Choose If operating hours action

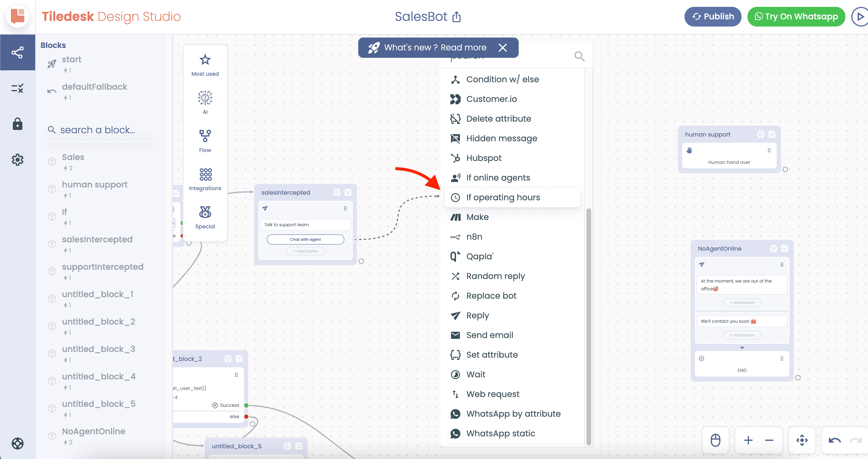(512, 197)
